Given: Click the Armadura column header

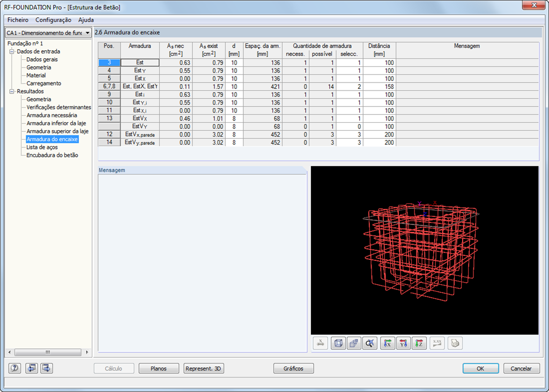Looking at the screenshot, I should tap(140, 50).
